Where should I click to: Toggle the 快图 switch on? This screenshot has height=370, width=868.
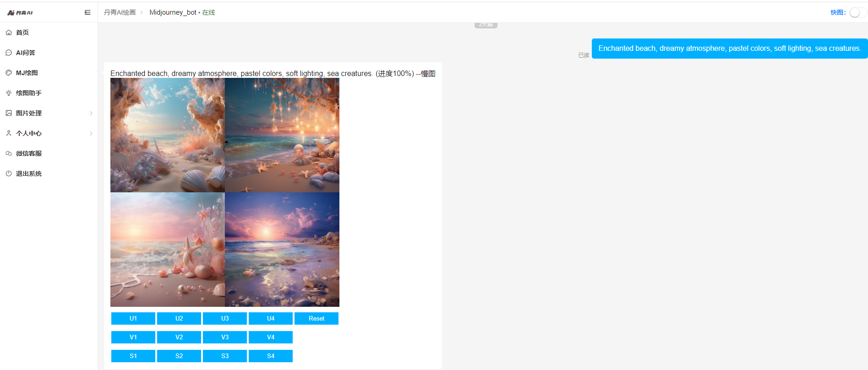coord(857,12)
